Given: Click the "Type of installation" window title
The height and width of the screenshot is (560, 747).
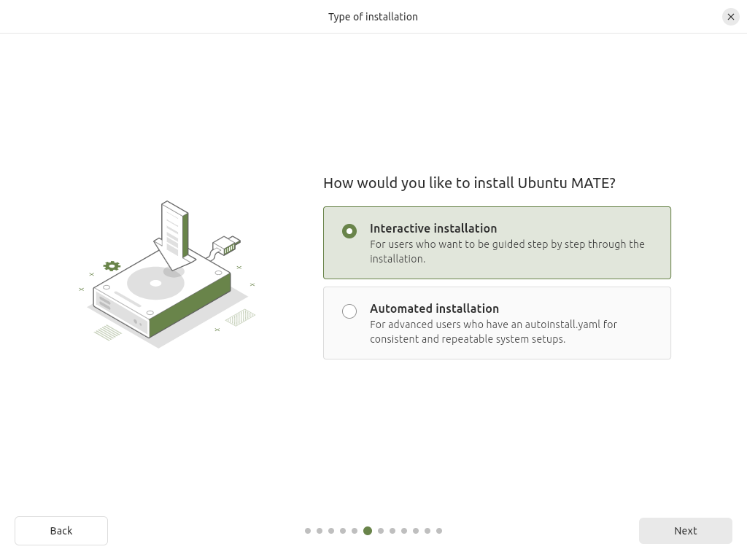Looking at the screenshot, I should point(373,17).
